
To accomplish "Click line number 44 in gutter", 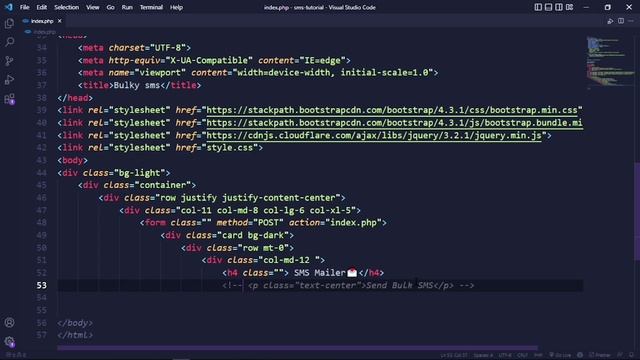I will pos(42,173).
